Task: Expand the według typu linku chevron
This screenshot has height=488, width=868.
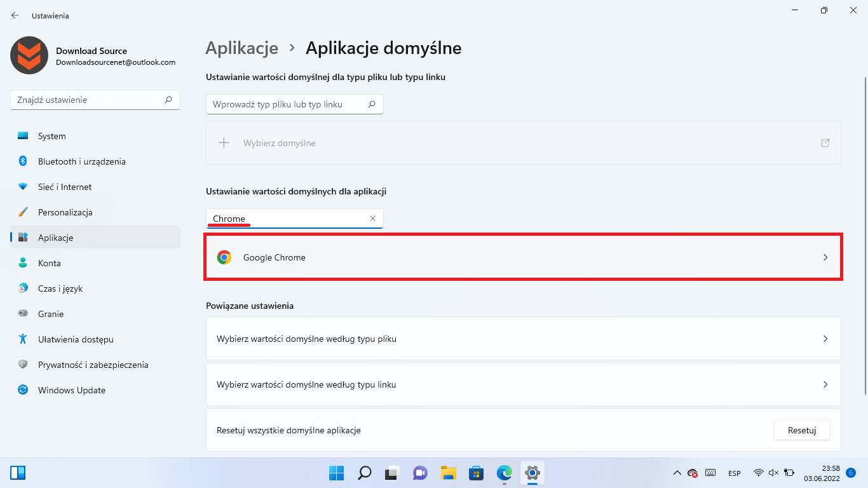Action: (x=825, y=384)
